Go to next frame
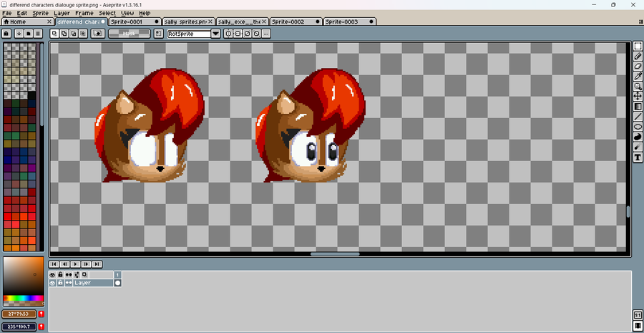 coord(86,264)
